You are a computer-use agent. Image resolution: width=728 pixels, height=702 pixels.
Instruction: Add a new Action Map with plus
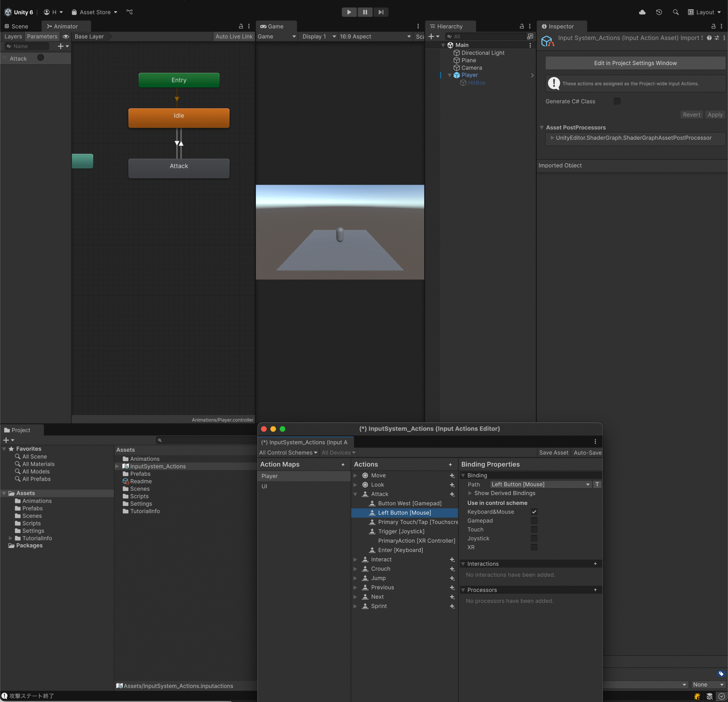click(x=343, y=464)
